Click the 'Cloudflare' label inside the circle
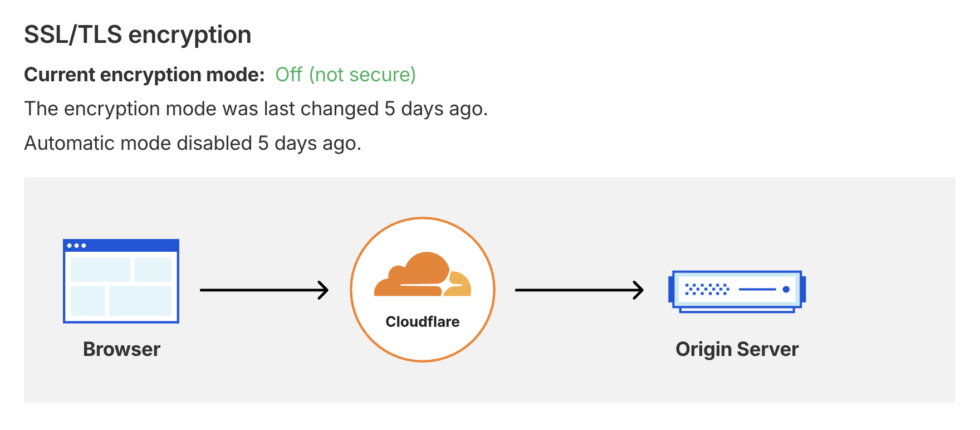Screen dimensions: 980x430 click(x=423, y=322)
